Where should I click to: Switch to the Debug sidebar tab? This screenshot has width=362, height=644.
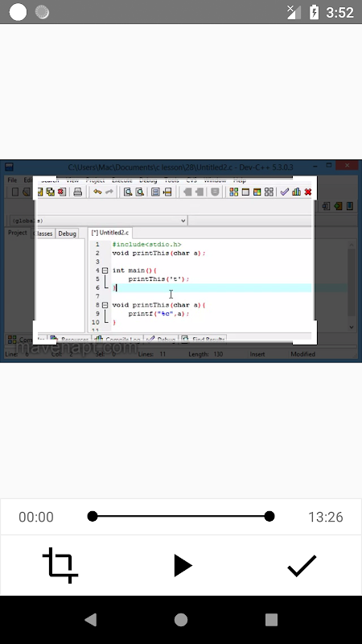pyautogui.click(x=67, y=233)
